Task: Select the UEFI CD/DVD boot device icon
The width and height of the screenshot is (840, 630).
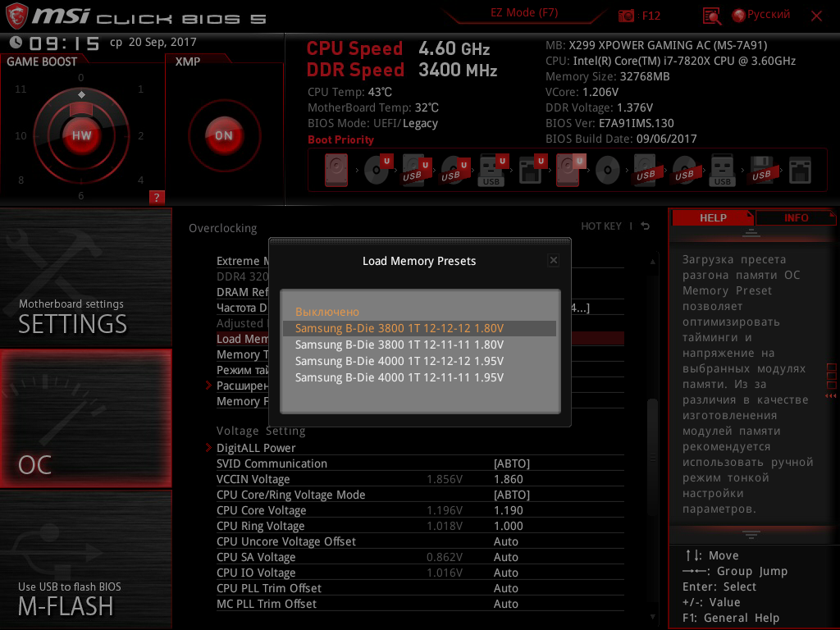Action: click(x=378, y=171)
